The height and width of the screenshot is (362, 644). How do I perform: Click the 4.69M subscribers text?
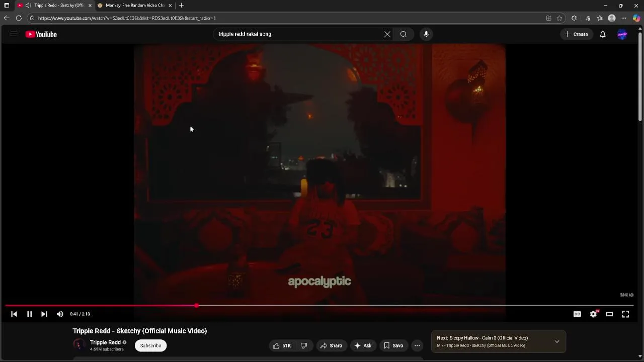click(107, 349)
